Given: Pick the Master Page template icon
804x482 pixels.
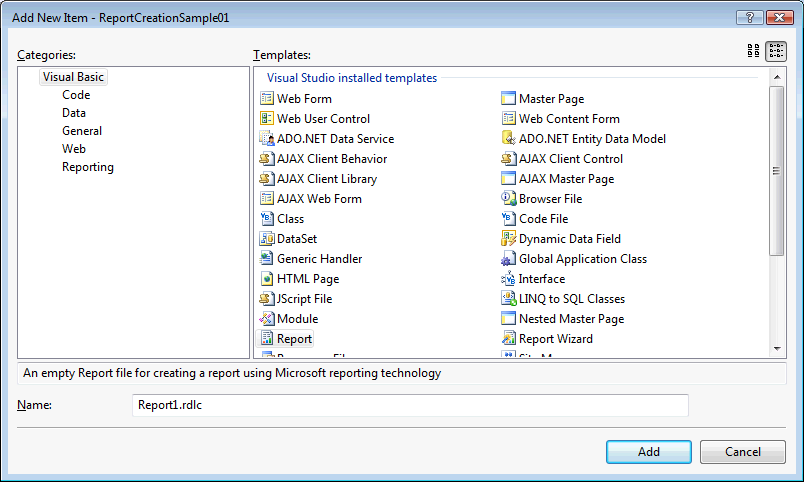Looking at the screenshot, I should coord(509,99).
